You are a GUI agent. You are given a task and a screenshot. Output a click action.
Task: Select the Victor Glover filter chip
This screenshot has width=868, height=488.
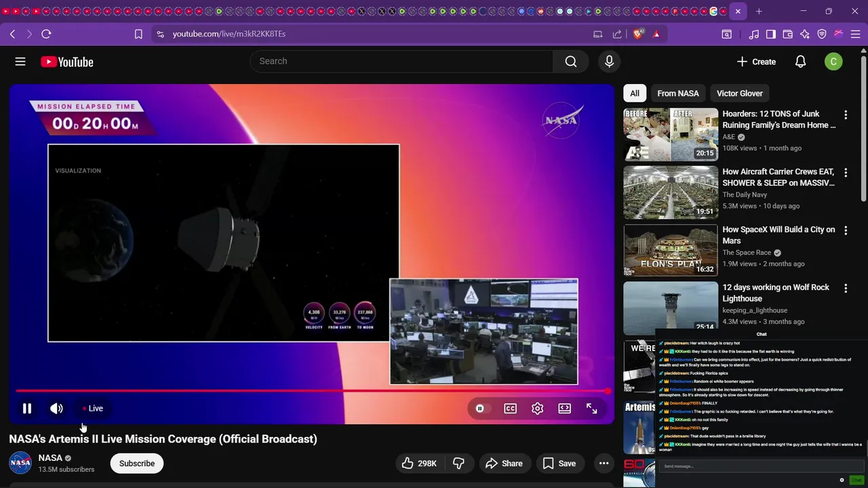point(740,94)
